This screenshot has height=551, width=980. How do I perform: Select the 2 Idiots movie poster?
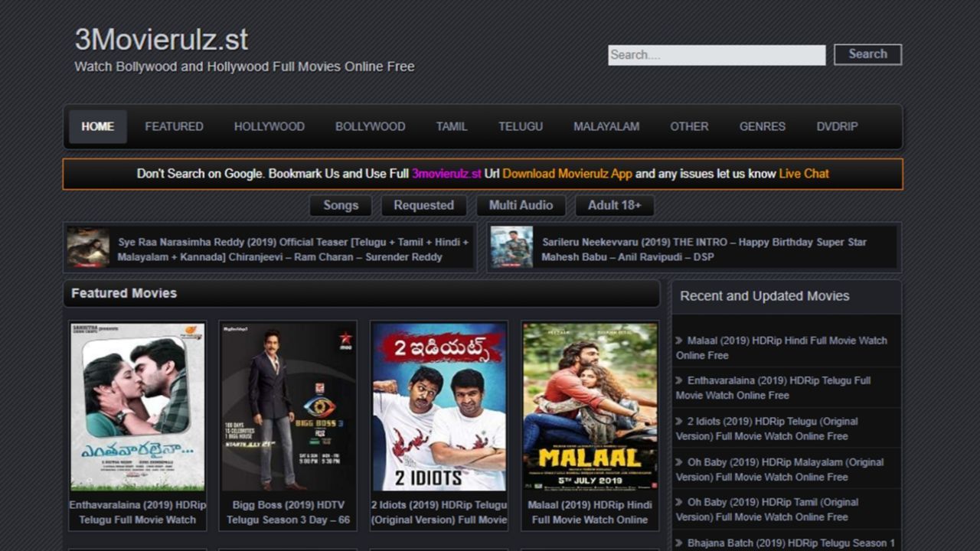[x=439, y=406]
